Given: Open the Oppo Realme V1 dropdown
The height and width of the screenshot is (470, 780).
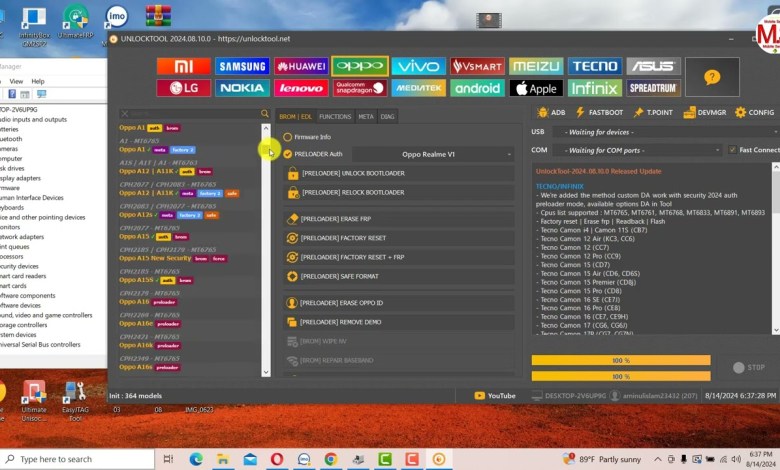Looking at the screenshot, I should pos(433,154).
